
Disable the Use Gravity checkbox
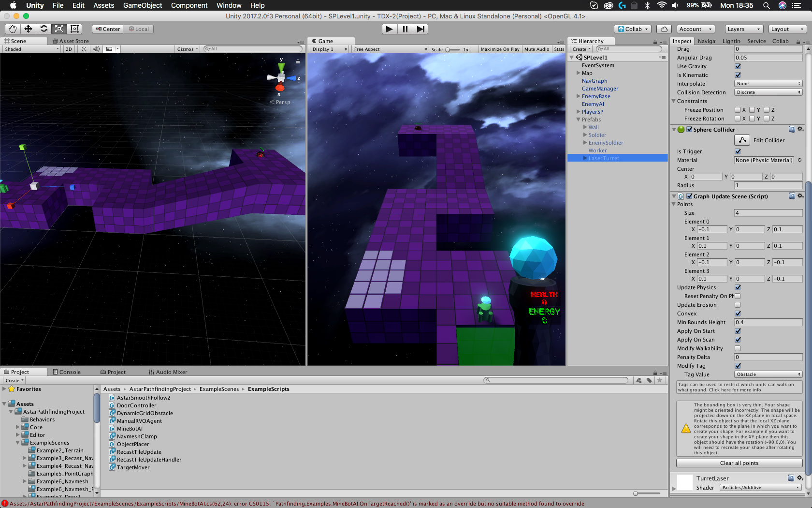[x=738, y=66]
